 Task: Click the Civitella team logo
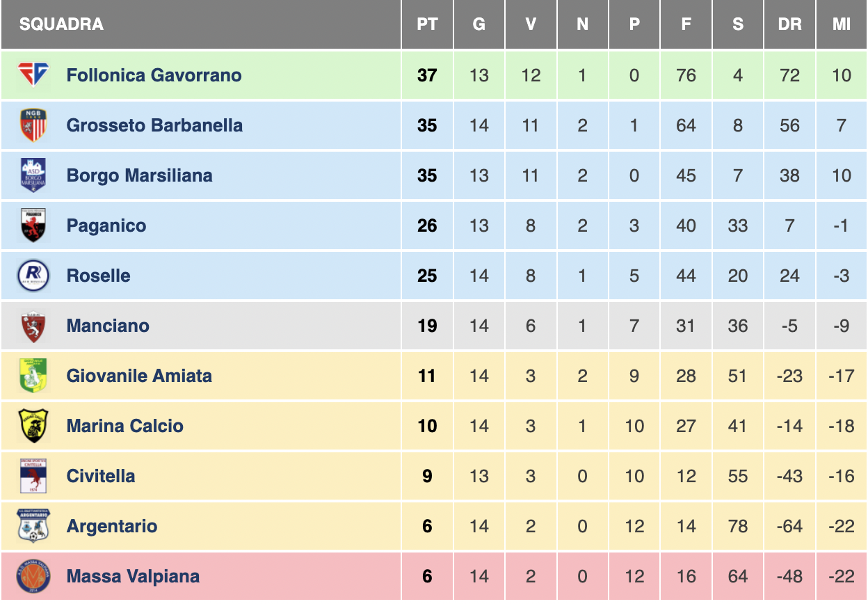click(33, 476)
